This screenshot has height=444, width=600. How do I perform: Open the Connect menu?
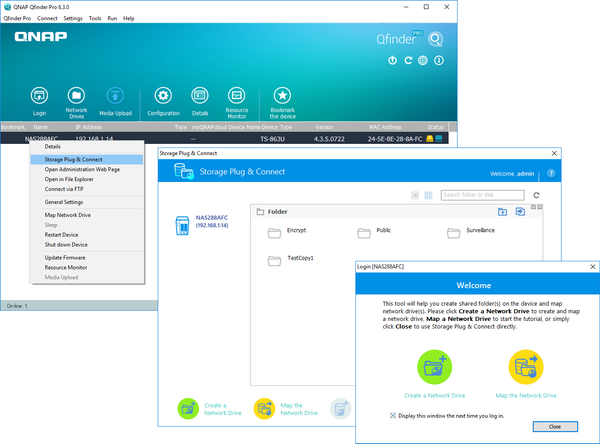(x=47, y=18)
